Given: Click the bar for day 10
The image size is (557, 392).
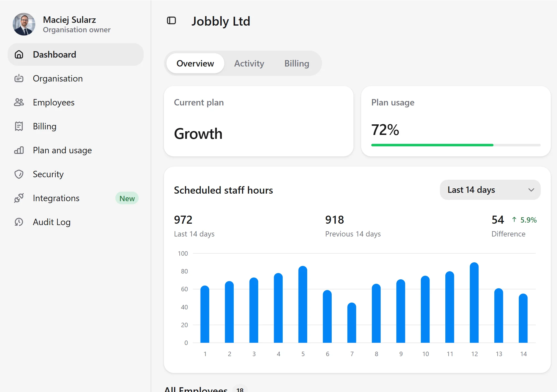Looking at the screenshot, I should pyautogui.click(x=425, y=309).
